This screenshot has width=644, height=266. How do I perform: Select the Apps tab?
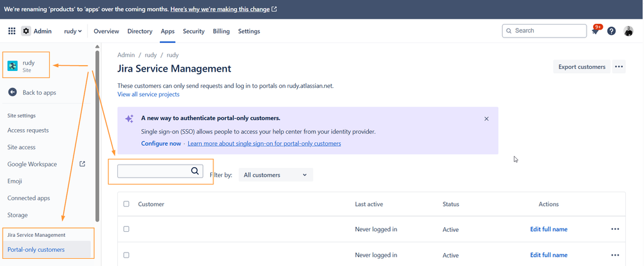(x=168, y=31)
